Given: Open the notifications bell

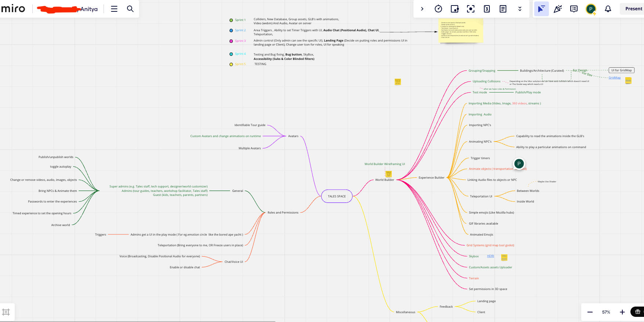Looking at the screenshot, I should click(x=608, y=9).
